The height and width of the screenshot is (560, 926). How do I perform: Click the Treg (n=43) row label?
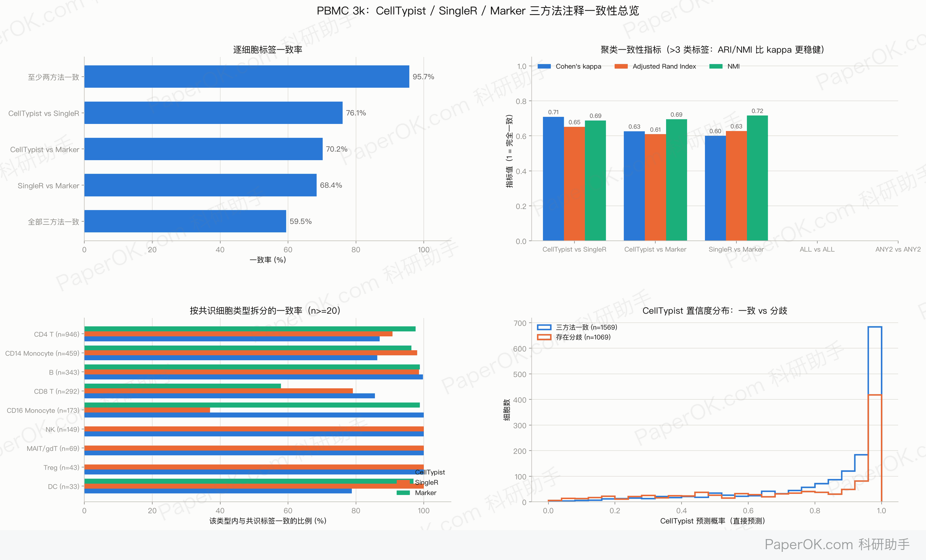(61, 467)
